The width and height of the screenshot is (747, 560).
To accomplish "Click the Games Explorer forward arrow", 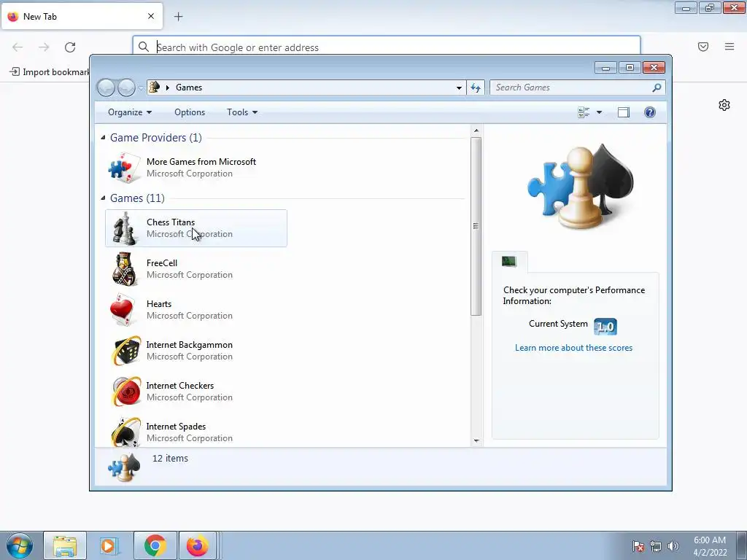I will click(126, 87).
